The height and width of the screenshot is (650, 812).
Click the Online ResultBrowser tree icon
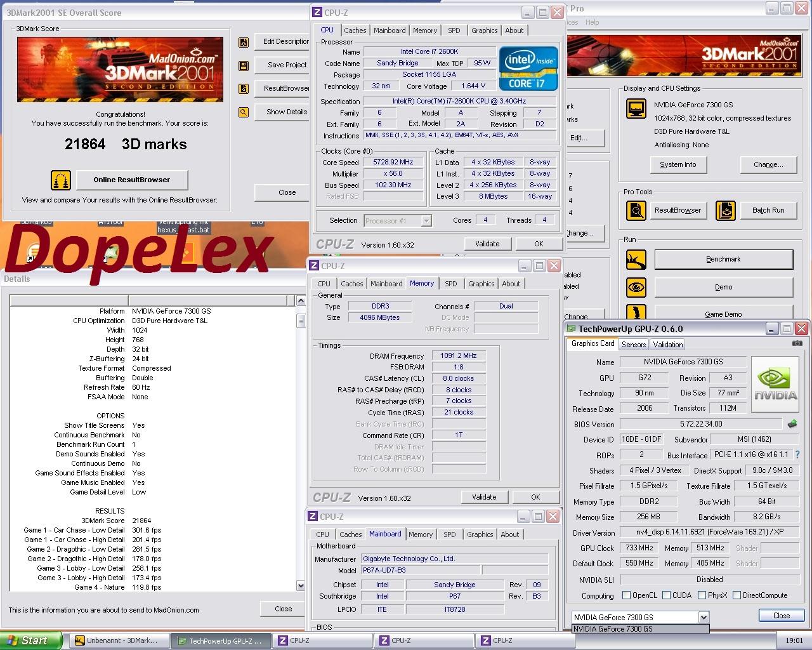click(x=61, y=180)
